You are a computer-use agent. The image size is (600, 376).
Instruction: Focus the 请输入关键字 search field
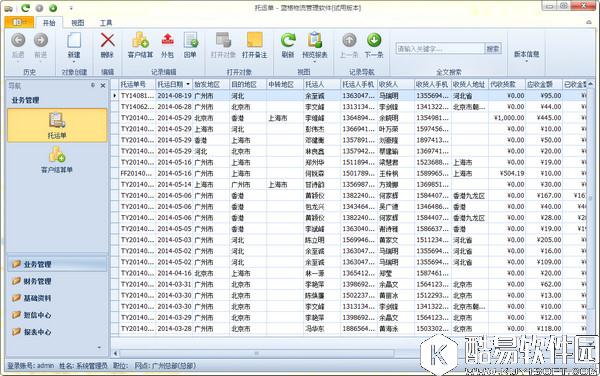440,49
